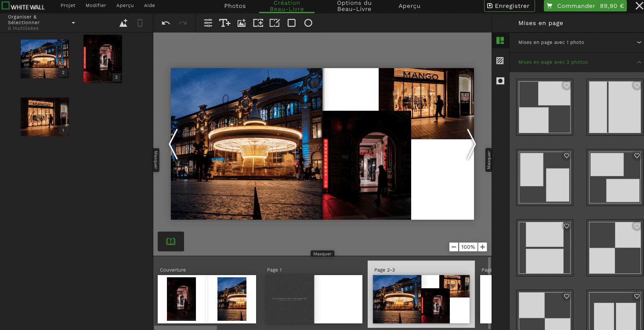Image resolution: width=644 pixels, height=330 pixels.
Task: Hide the right layouts panel via Masquer
Action: [488, 160]
